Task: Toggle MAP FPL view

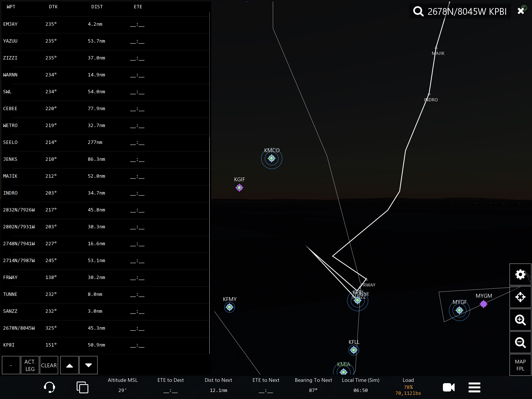Action: [x=520, y=365]
